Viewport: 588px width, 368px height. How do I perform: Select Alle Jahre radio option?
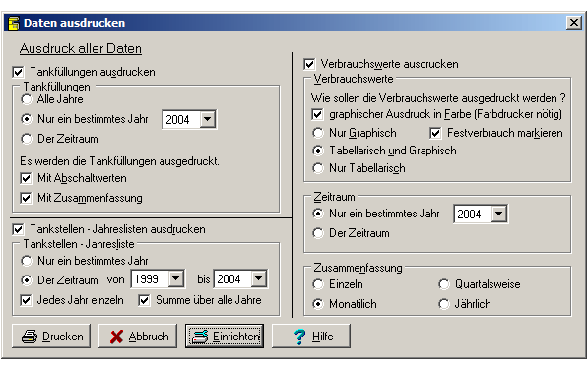tap(27, 99)
